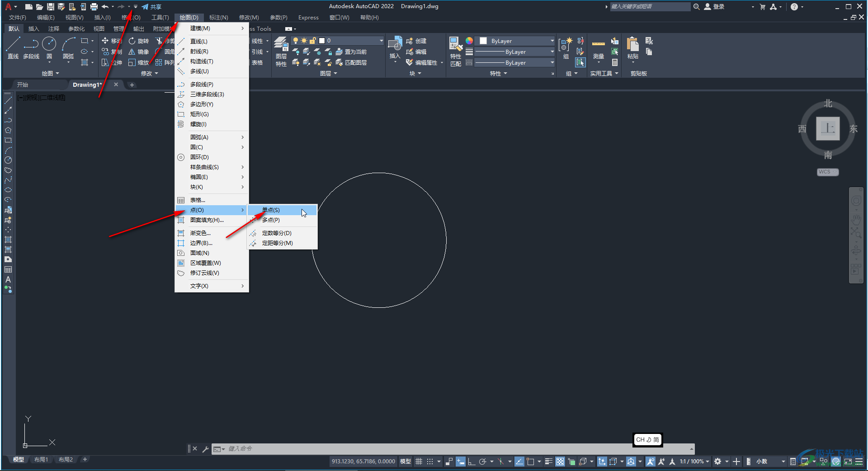The height and width of the screenshot is (471, 868).
Task: Click the 共享 Share button
Action: pos(151,7)
